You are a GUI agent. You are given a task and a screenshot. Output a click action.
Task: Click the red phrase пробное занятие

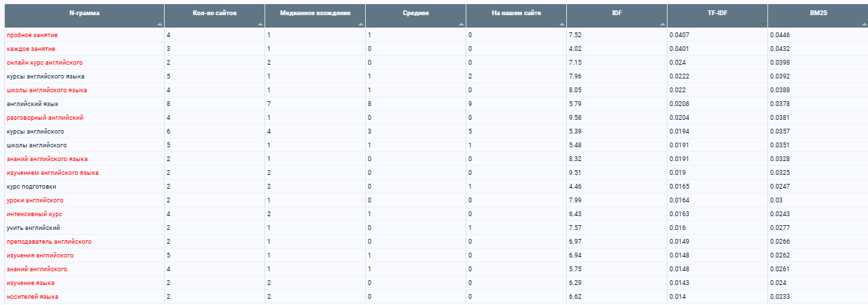32,34
